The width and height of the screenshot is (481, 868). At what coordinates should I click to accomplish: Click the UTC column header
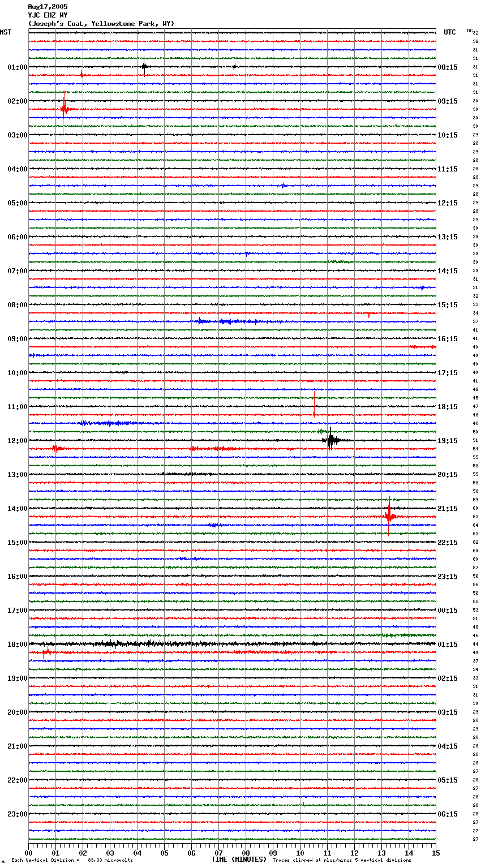pos(449,32)
